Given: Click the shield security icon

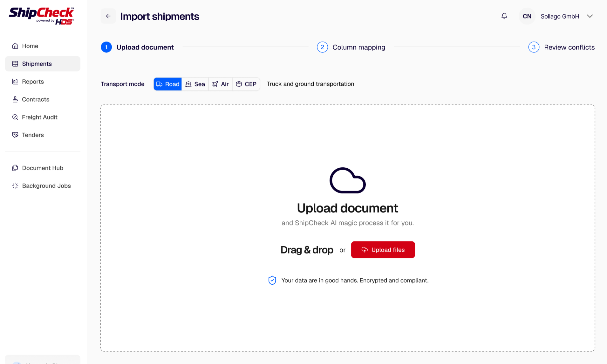Looking at the screenshot, I should pos(272,280).
